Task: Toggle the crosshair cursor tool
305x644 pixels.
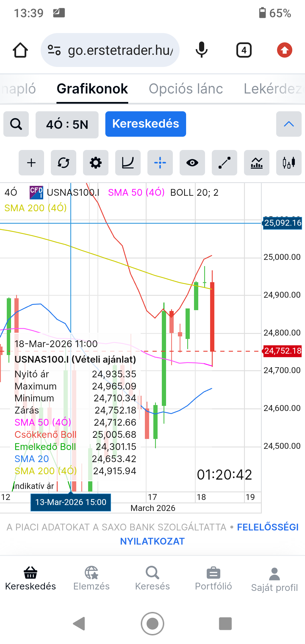Action: [x=160, y=163]
